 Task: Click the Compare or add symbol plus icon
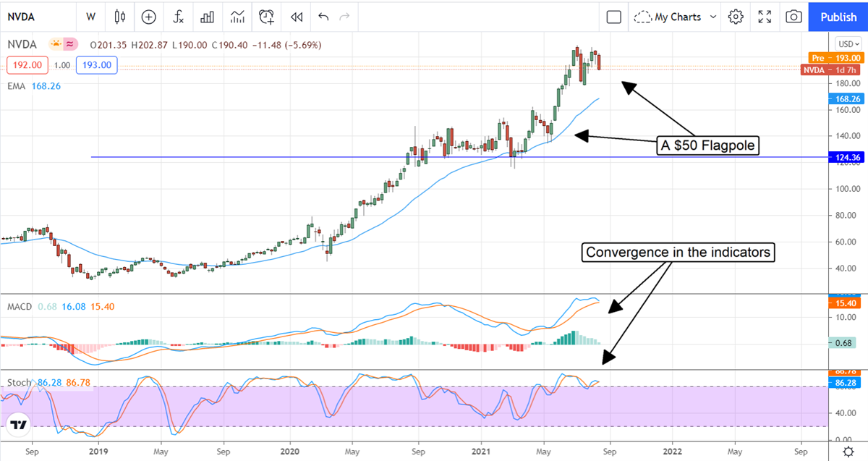point(149,17)
